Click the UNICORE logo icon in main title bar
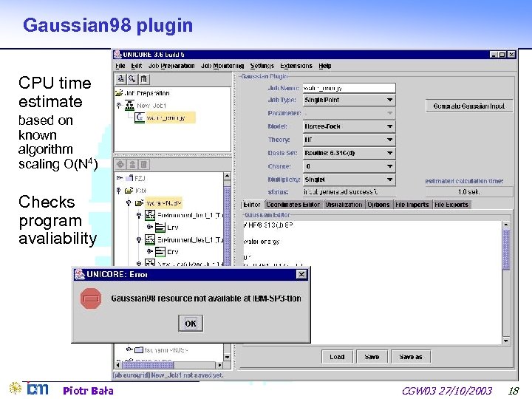Image resolution: width=532 pixels, height=399 pixels. 117,54
